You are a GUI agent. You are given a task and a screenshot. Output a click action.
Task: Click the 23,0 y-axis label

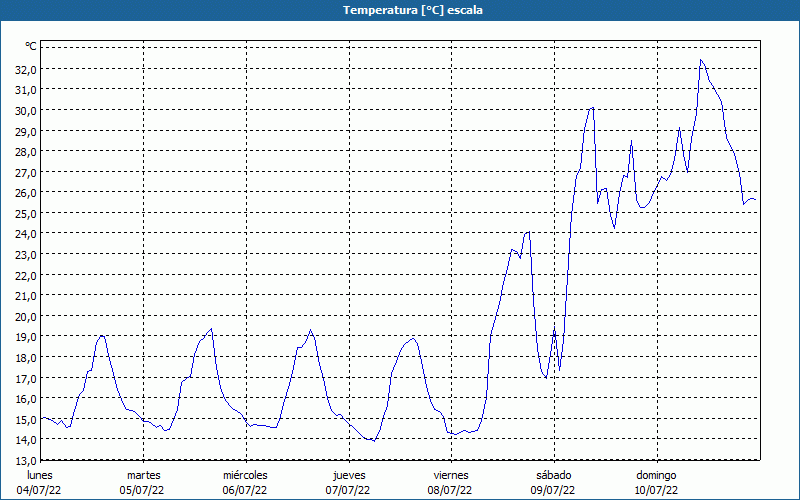point(26,255)
